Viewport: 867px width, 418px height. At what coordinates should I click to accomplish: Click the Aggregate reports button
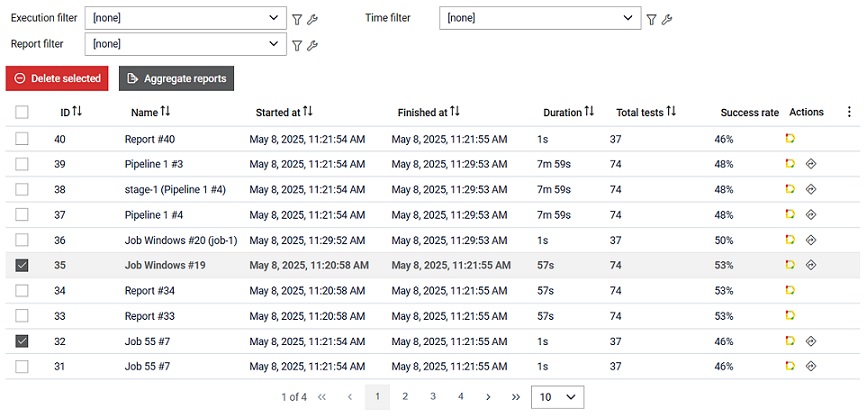[176, 79]
